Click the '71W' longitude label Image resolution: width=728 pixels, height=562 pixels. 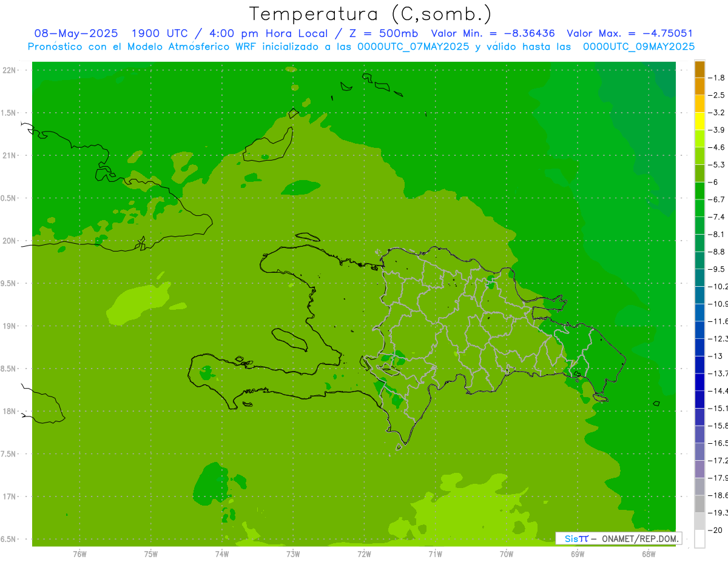point(435,554)
